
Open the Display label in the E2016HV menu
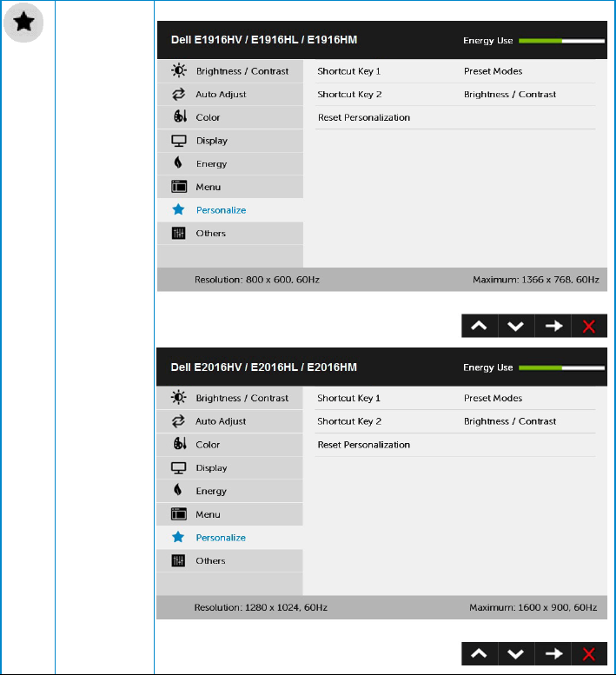[211, 468]
